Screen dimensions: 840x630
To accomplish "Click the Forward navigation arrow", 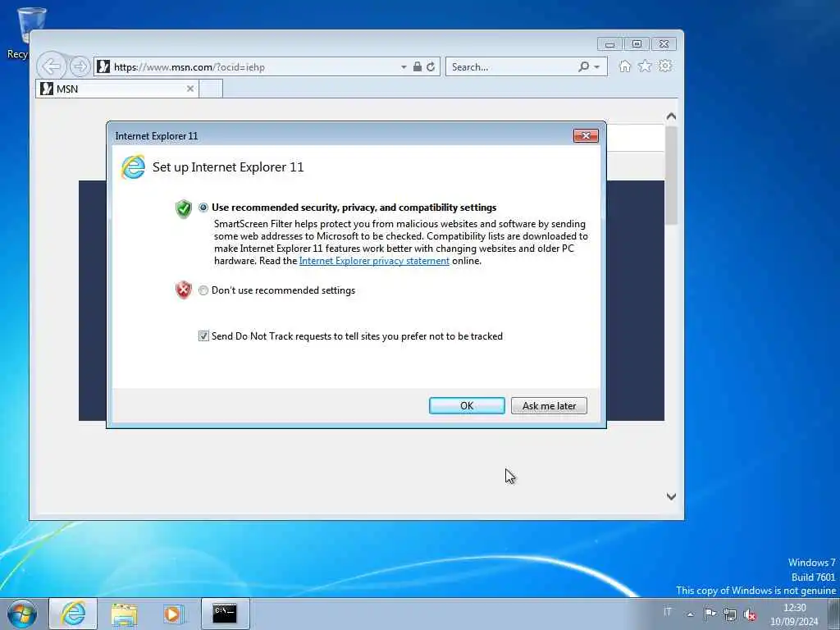I will pos(80,66).
